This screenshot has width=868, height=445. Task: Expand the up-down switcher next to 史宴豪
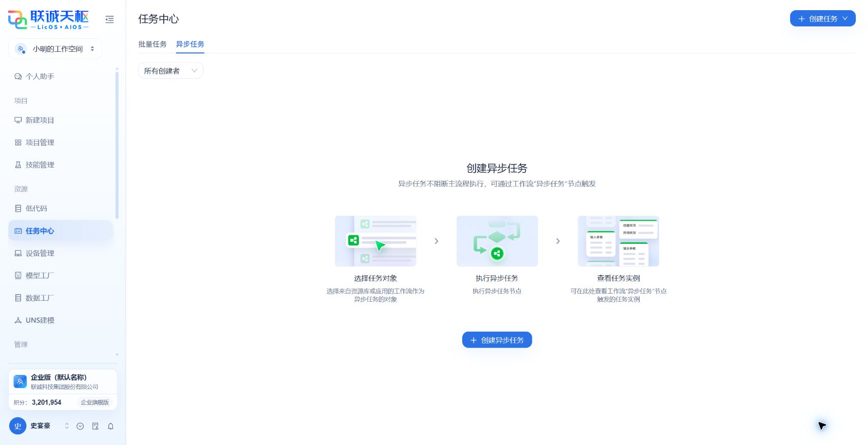(67, 426)
